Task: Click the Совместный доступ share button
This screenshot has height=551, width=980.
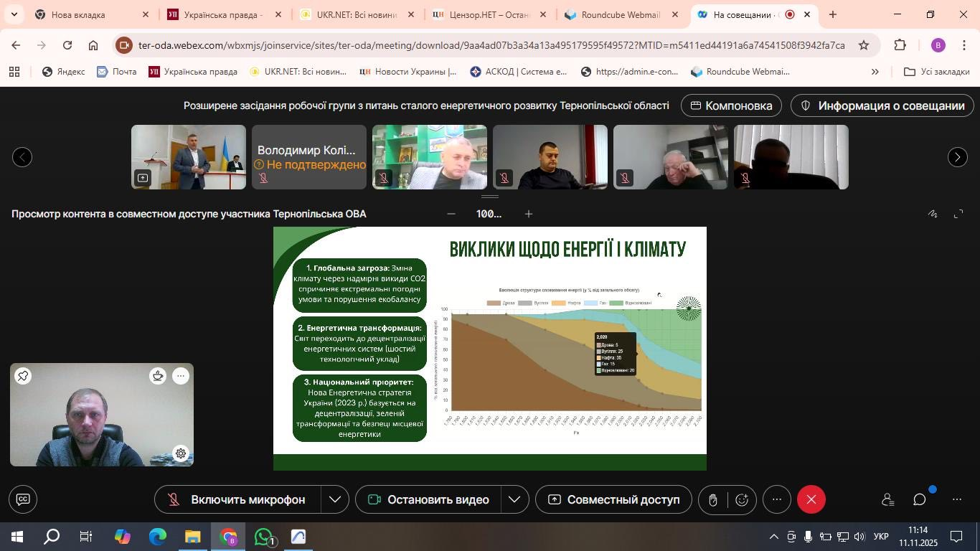Action: point(613,499)
